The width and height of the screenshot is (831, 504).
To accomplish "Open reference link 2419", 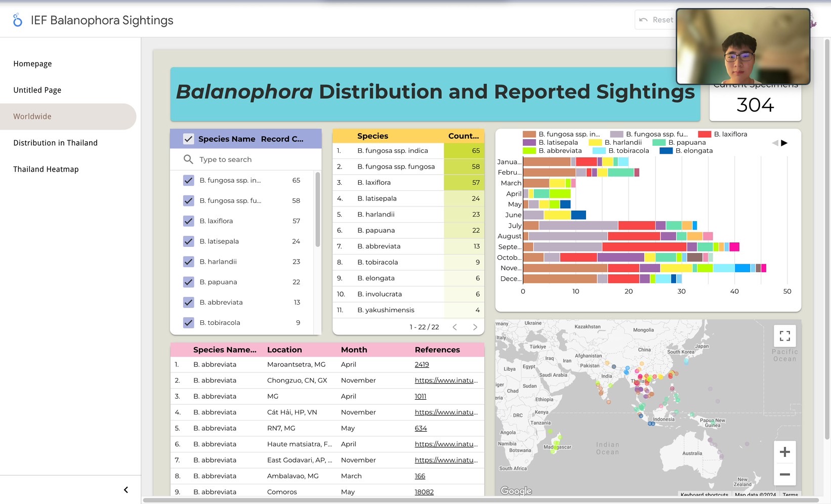I will click(x=422, y=364).
